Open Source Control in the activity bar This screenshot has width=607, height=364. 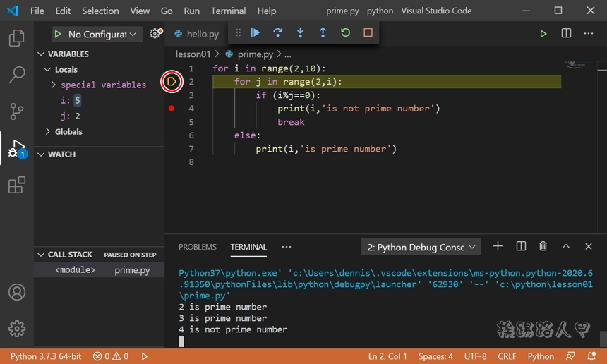(16, 111)
